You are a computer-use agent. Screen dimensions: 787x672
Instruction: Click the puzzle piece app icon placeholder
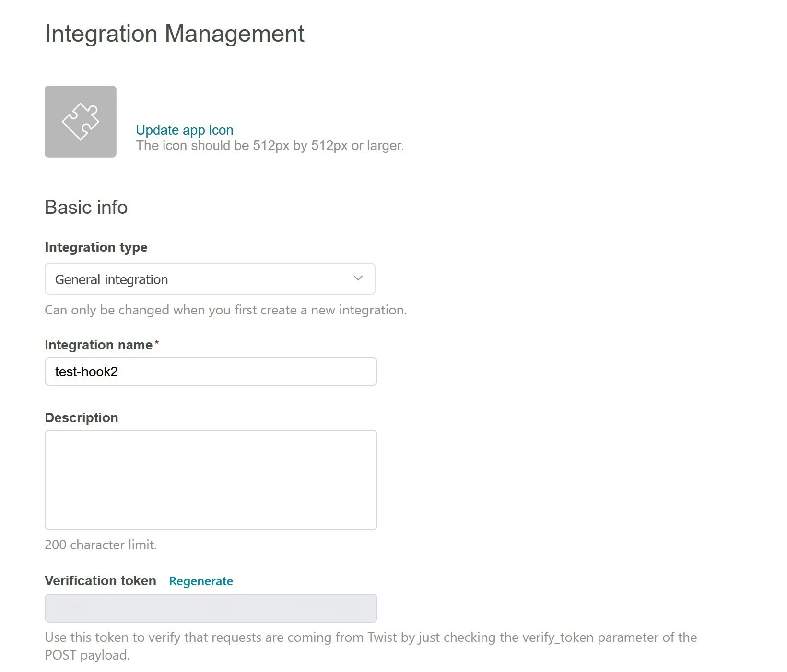tap(81, 122)
